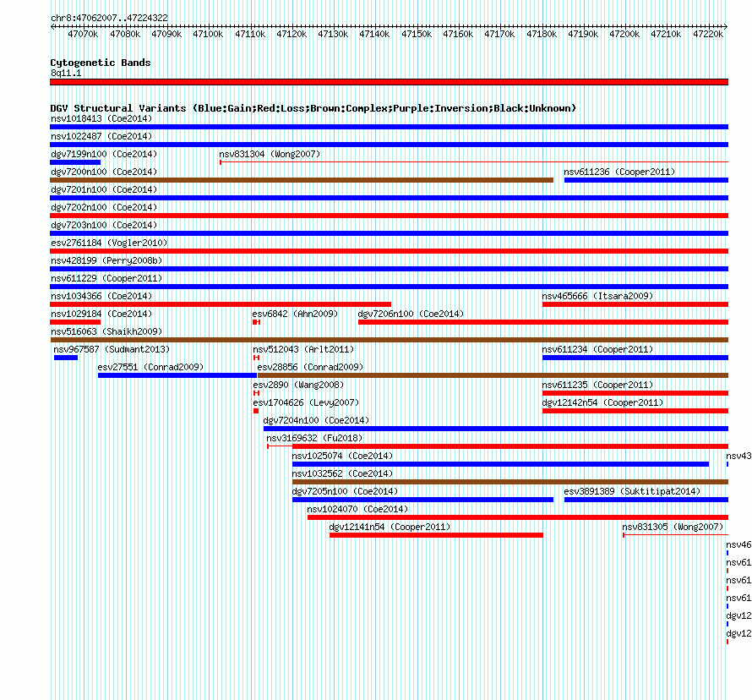The width and height of the screenshot is (752, 700).
Task: Open esv28856 (Conrad2009) variant label
Action: (x=310, y=367)
